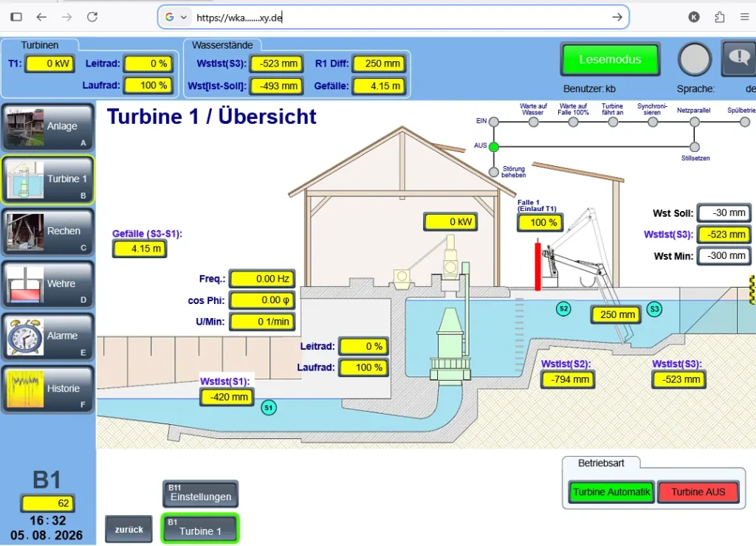Go back with the browser arrow
The width and height of the screenshot is (756, 546).
pos(42,18)
